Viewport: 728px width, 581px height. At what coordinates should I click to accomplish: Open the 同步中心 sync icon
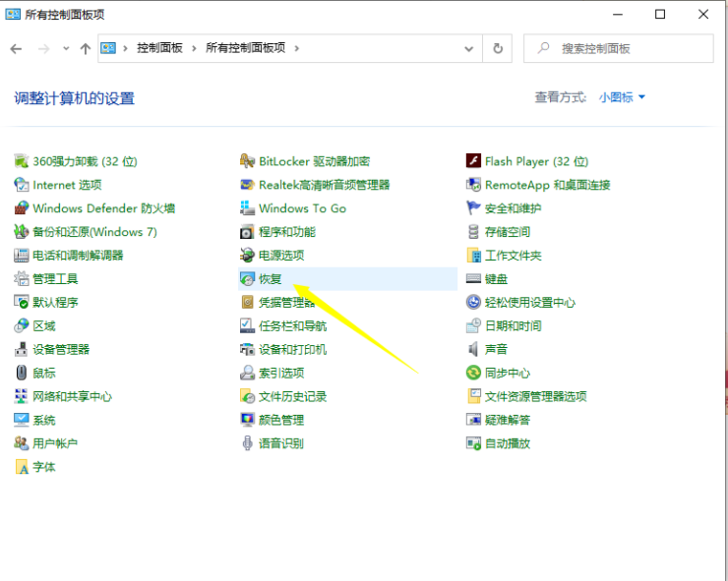(474, 374)
